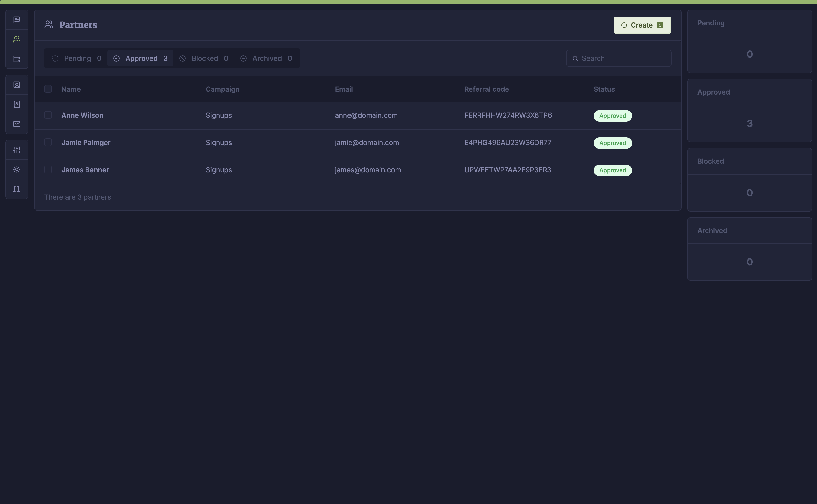The image size is (817, 504).
Task: Open the sliders settings sidebar icon
Action: coord(17,150)
